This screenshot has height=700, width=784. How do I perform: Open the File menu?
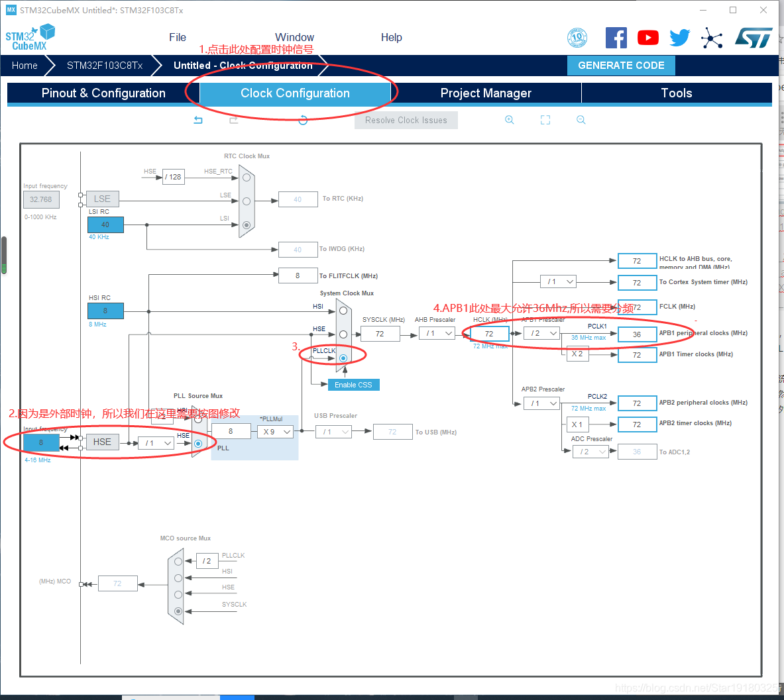tap(178, 38)
